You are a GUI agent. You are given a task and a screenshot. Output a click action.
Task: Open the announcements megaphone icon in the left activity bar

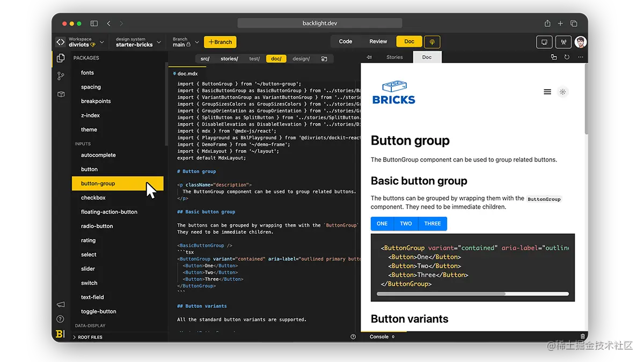point(61,305)
